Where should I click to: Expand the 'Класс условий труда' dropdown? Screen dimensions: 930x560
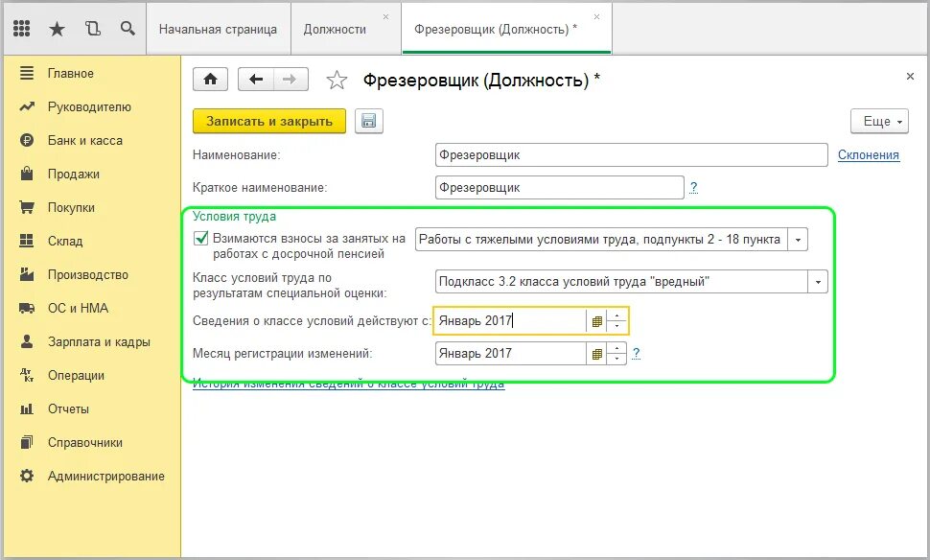816,281
